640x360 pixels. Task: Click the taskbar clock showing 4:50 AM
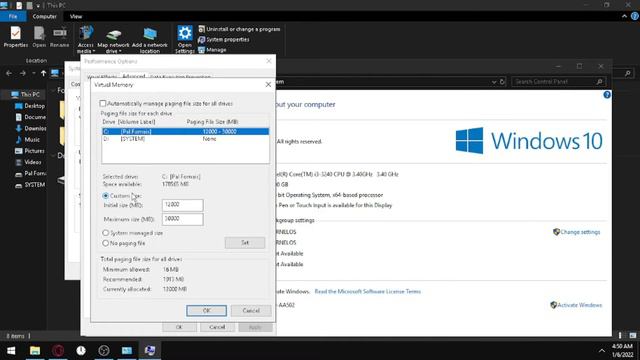click(x=622, y=351)
